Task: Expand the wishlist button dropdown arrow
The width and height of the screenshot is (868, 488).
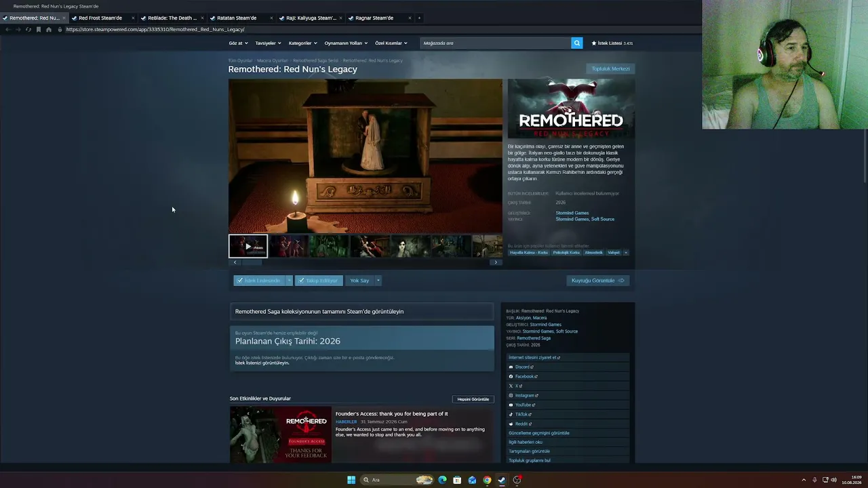Action: click(289, 281)
